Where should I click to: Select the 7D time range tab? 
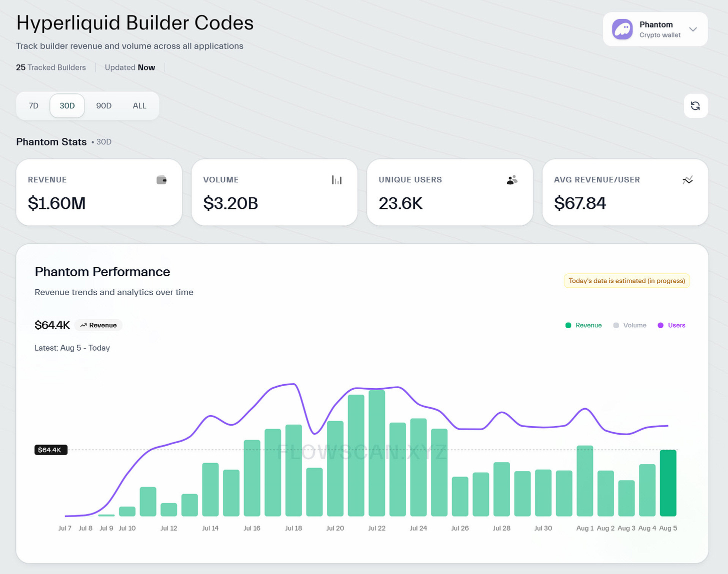click(33, 106)
